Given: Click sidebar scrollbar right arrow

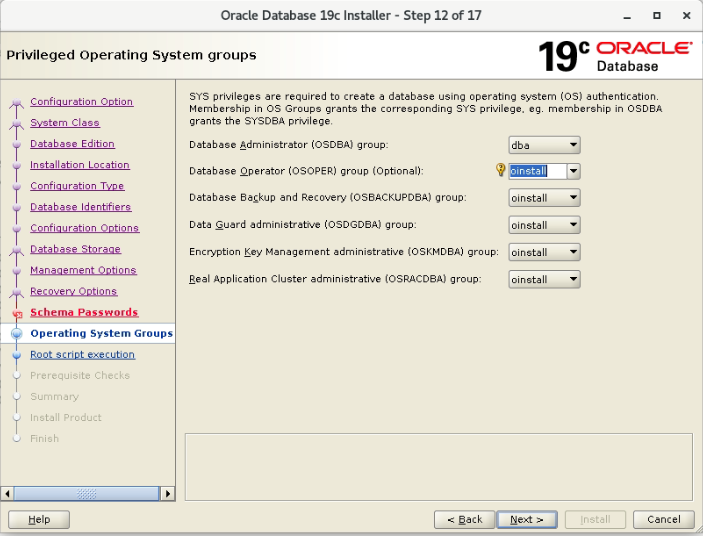Looking at the screenshot, I should coord(168,494).
